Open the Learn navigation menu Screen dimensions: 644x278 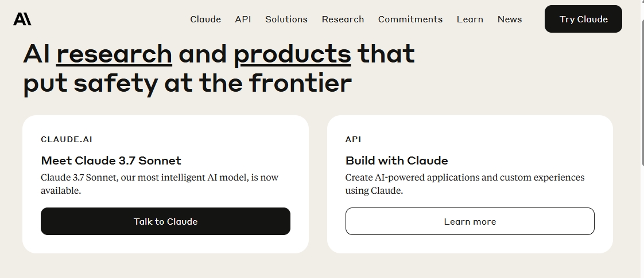click(470, 19)
